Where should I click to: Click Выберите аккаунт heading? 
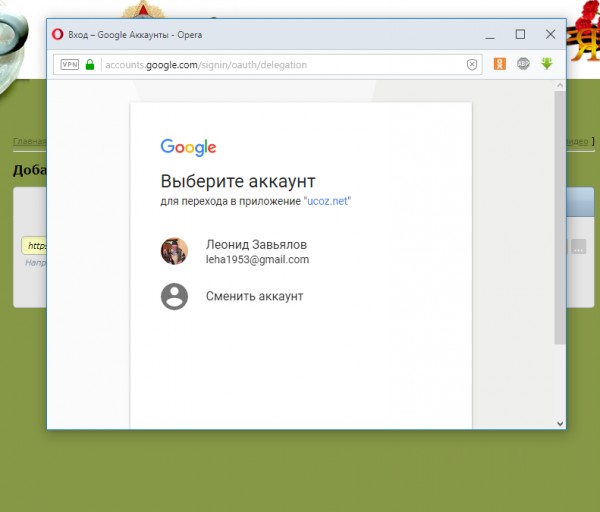click(238, 181)
